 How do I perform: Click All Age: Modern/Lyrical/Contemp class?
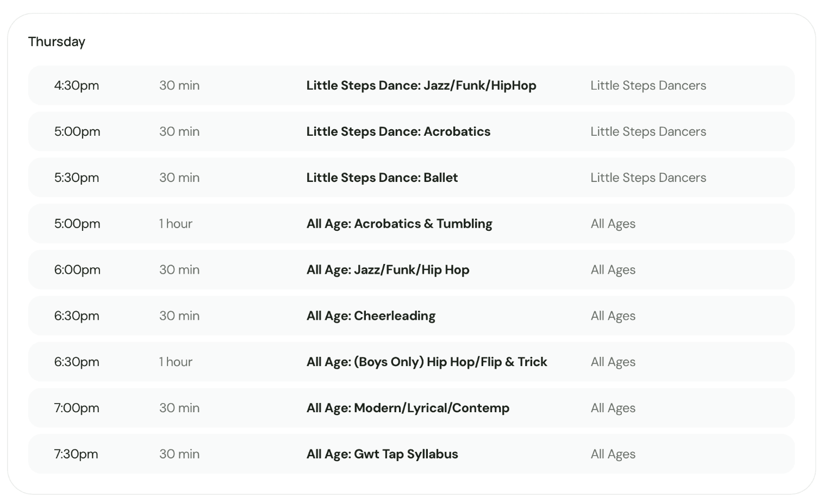click(x=408, y=408)
